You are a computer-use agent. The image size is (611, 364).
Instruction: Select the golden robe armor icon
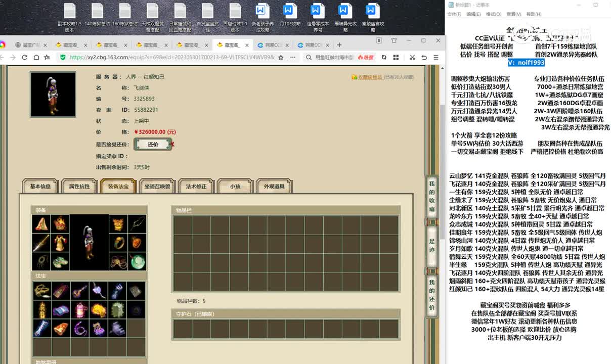tap(60, 243)
